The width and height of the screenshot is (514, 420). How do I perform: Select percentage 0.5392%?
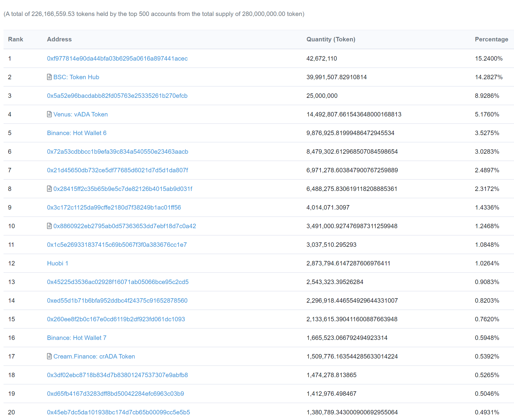pyautogui.click(x=487, y=356)
